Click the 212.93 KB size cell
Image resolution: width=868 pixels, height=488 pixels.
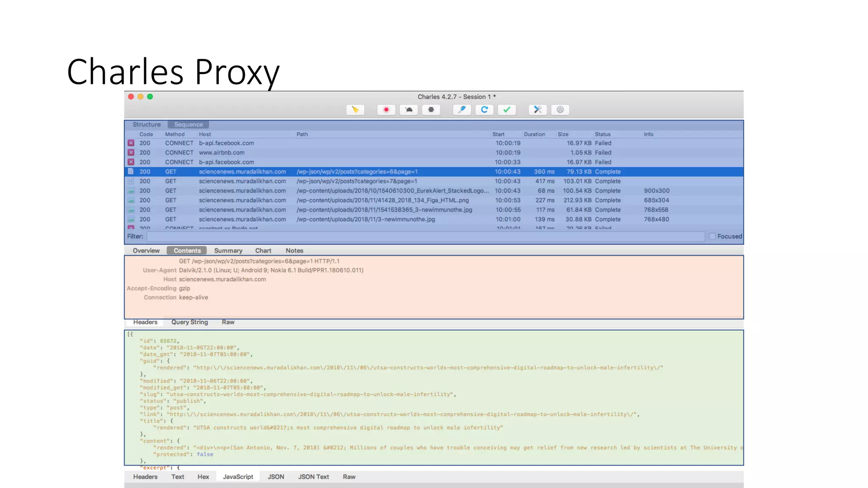[x=577, y=200]
